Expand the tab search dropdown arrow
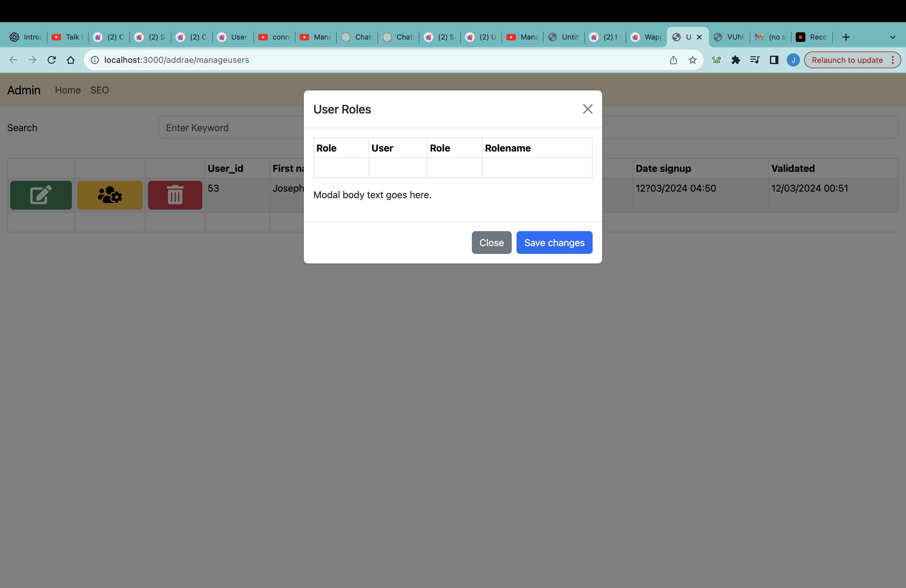Screen dimensions: 906x588 tap(893, 37)
